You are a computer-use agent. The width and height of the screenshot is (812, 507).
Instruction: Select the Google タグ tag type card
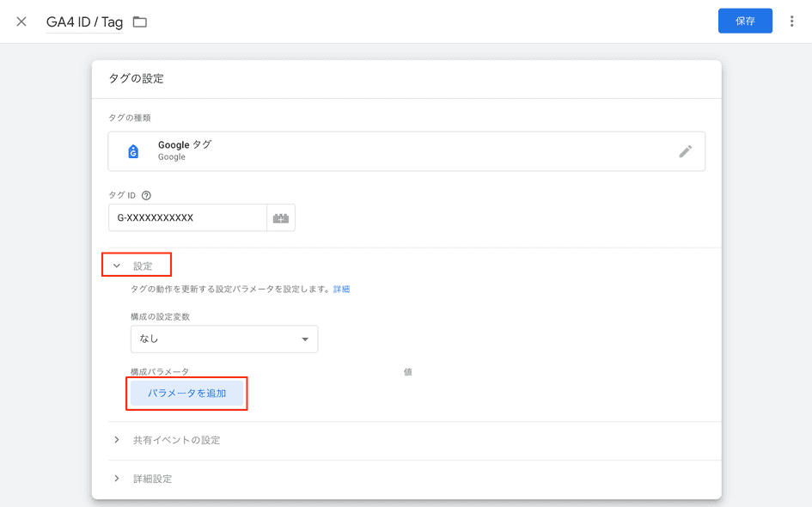[406, 150]
